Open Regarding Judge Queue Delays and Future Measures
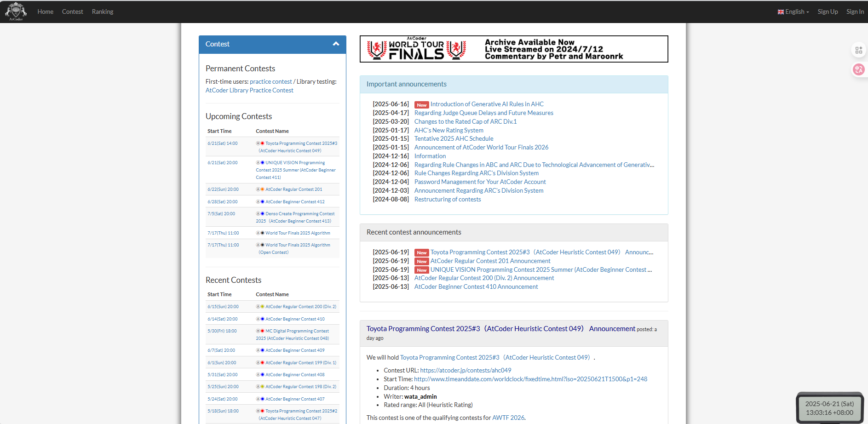The width and height of the screenshot is (868, 424). (484, 113)
